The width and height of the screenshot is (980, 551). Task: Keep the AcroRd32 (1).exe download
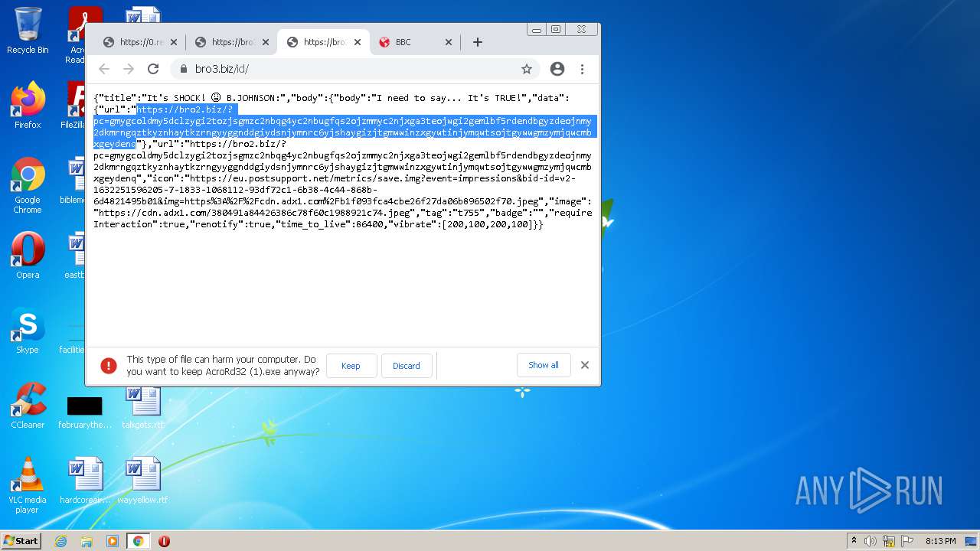pos(351,366)
